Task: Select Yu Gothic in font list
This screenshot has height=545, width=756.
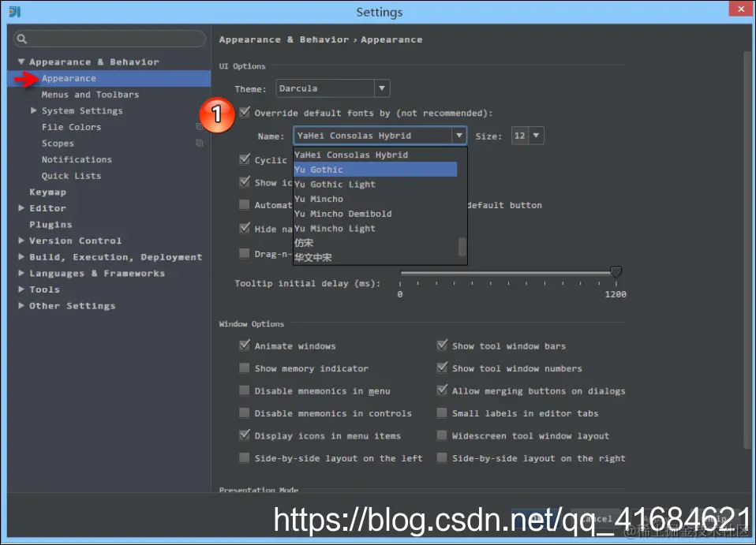Action: point(375,170)
